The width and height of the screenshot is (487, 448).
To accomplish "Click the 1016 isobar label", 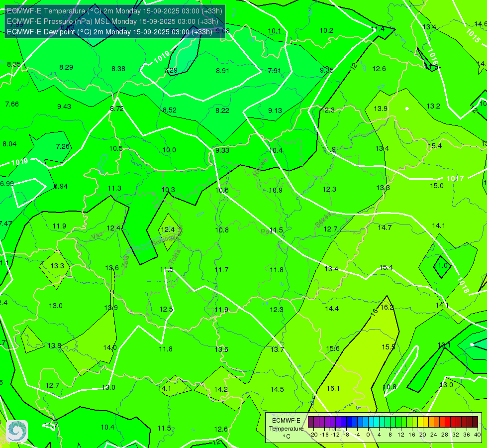I will tap(433, 57).
